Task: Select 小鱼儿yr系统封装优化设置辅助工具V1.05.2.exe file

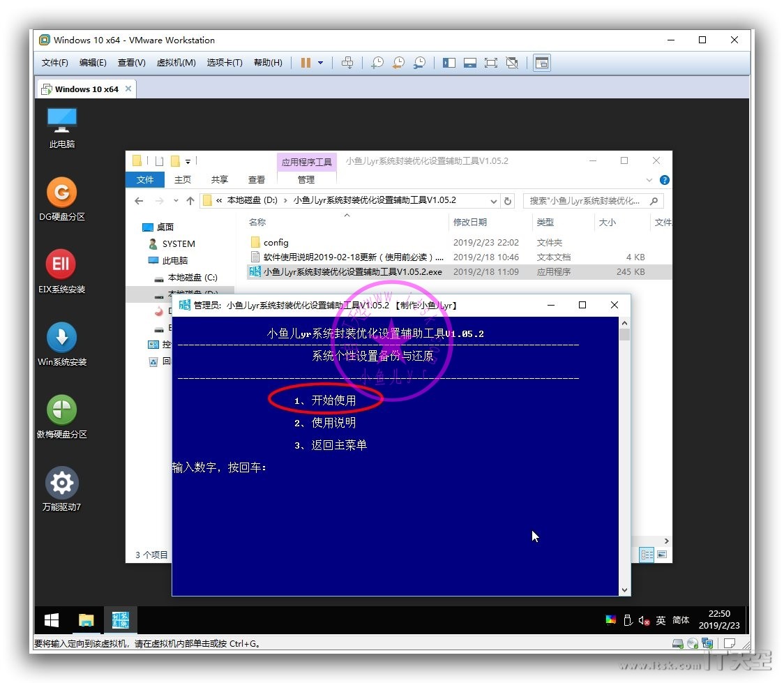Action: pyautogui.click(x=346, y=272)
